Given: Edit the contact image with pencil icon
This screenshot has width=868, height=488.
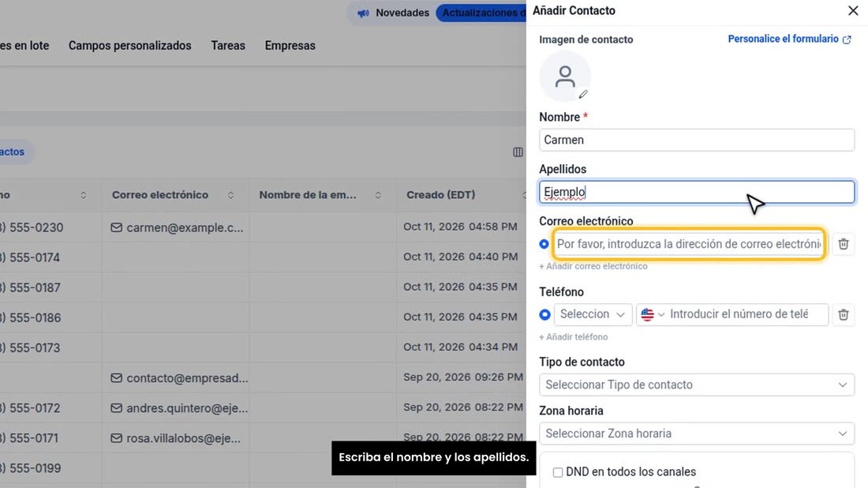Looking at the screenshot, I should pos(583,95).
